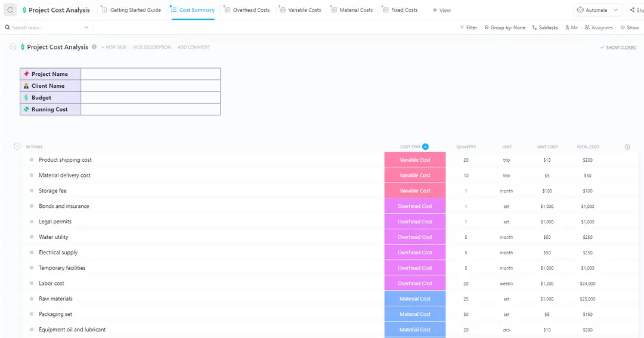Viewport: 644px width, 338px height.
Task: Filter tasks by Me
Action: 571,27
